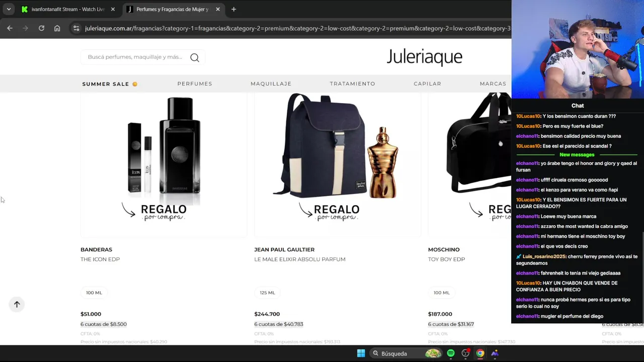Click the streamer webcam video
The image size is (644, 362).
click(578, 49)
